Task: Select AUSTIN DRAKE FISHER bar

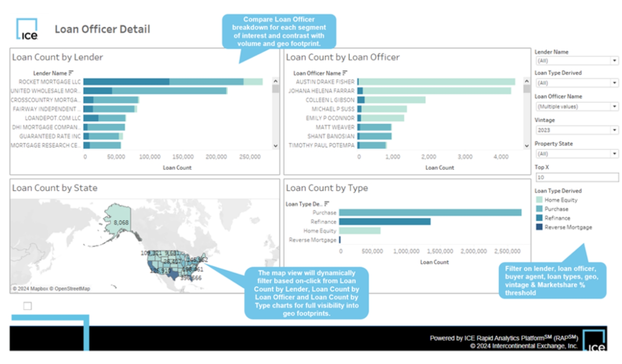Action: pyautogui.click(x=436, y=82)
